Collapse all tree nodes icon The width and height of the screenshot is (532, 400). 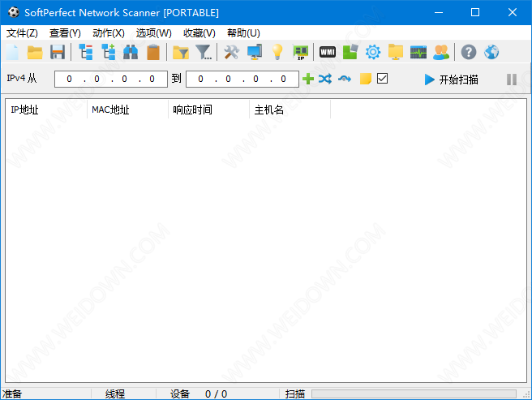tap(85, 52)
